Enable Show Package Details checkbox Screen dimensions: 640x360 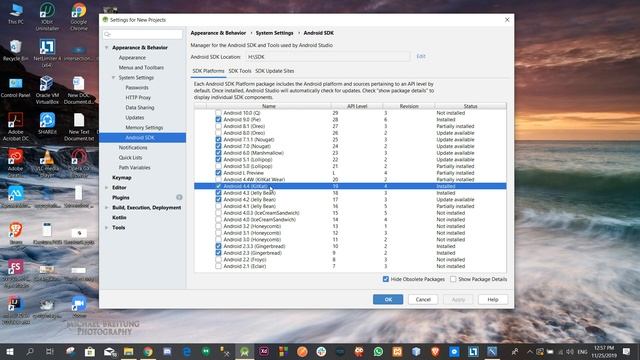pos(453,279)
